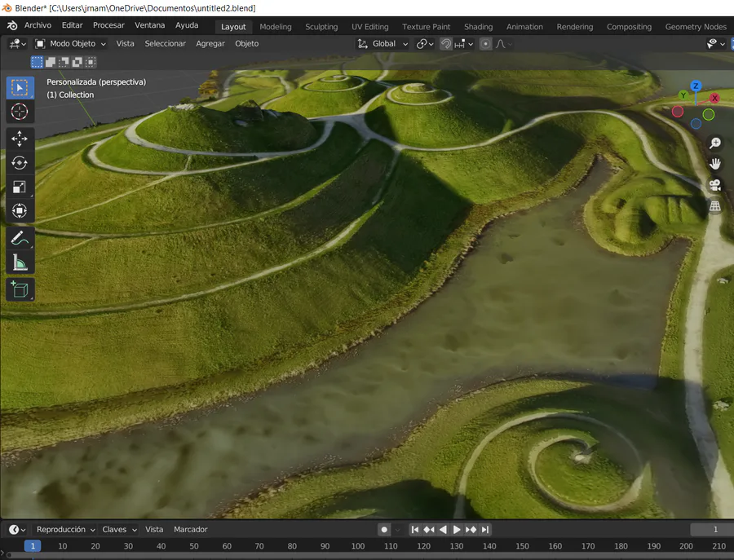This screenshot has width=734, height=560.
Task: Activate the Add Cube tool
Action: point(20,289)
